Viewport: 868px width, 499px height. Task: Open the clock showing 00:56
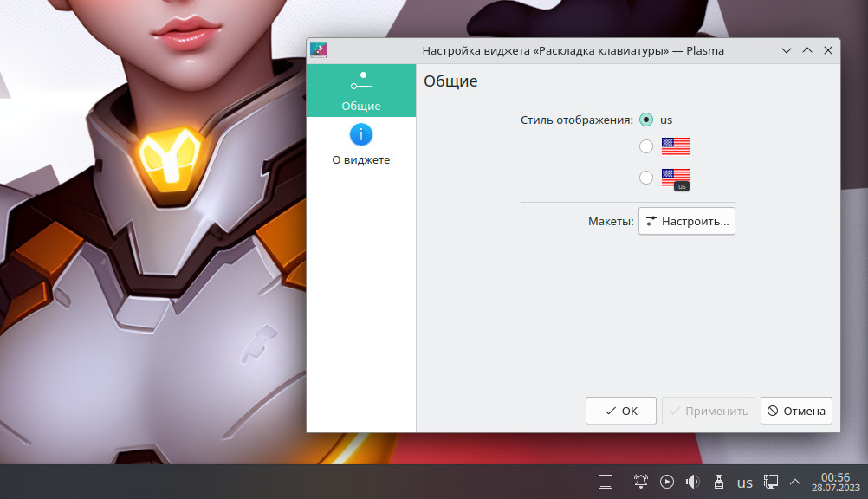click(x=835, y=482)
